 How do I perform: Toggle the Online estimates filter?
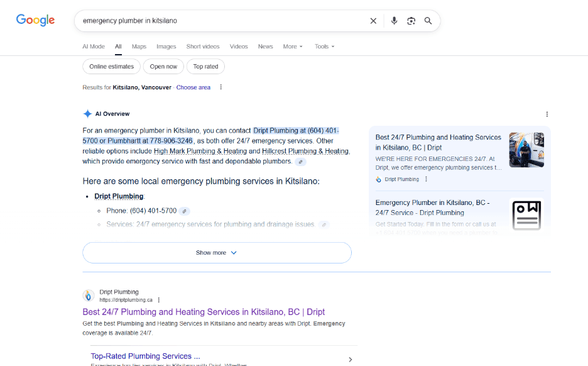tap(111, 66)
